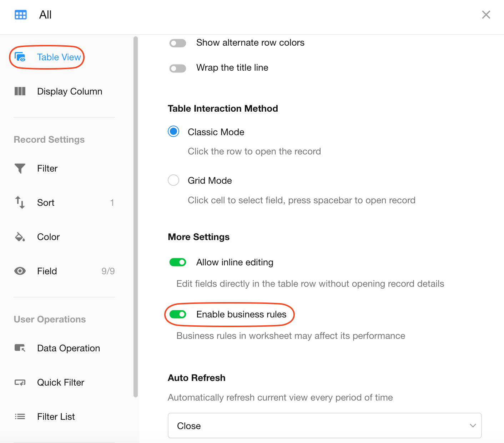Enable Show alternate row colors toggle
The width and height of the screenshot is (504, 443).
coord(178,43)
